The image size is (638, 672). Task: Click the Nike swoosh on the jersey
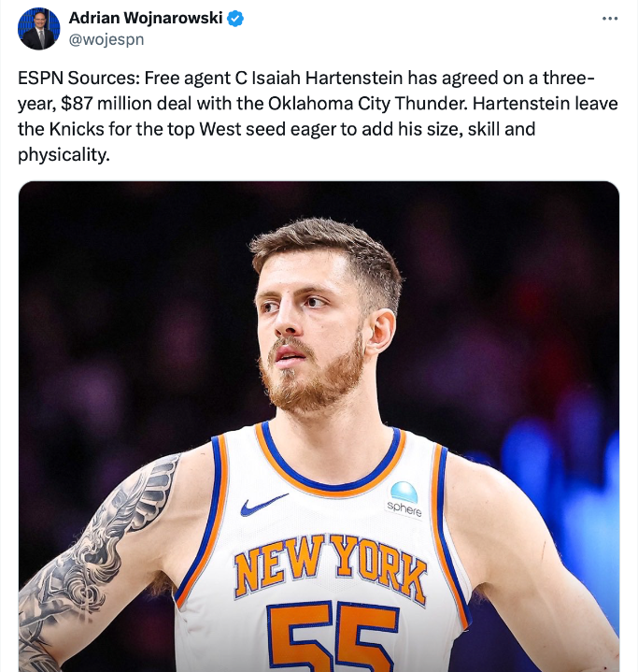pos(263,505)
